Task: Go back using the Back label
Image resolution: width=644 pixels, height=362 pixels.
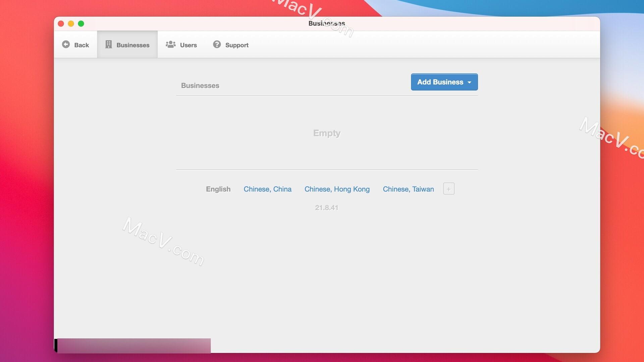Action: [x=82, y=45]
